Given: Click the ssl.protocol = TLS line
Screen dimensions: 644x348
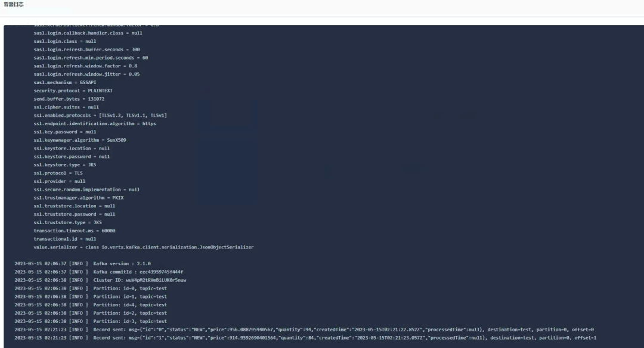Looking at the screenshot, I should 58,173.
